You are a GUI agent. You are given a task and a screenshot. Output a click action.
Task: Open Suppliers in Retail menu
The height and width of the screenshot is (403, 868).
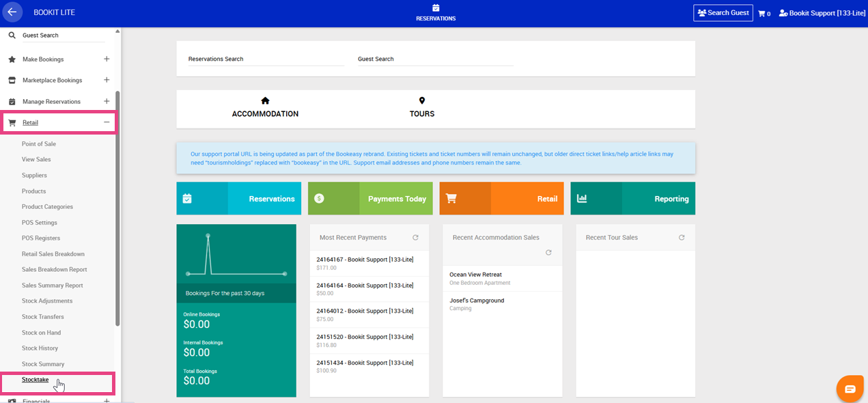click(x=34, y=176)
